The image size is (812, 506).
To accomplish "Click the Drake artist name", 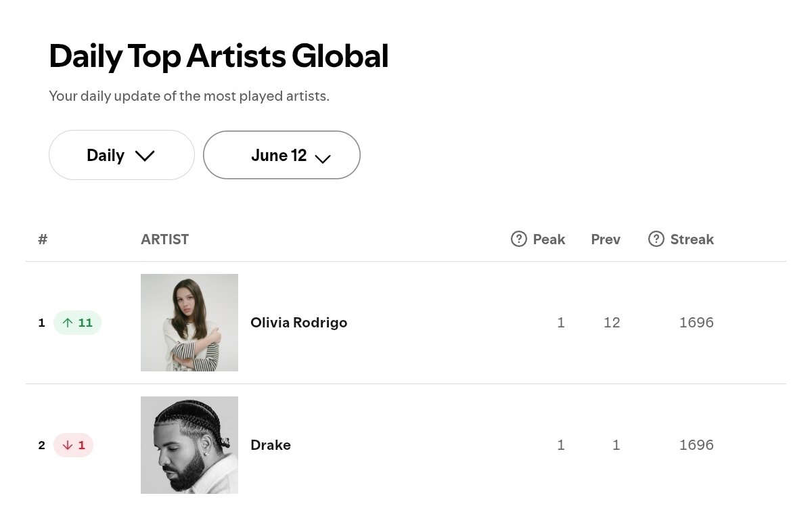I will 271,445.
